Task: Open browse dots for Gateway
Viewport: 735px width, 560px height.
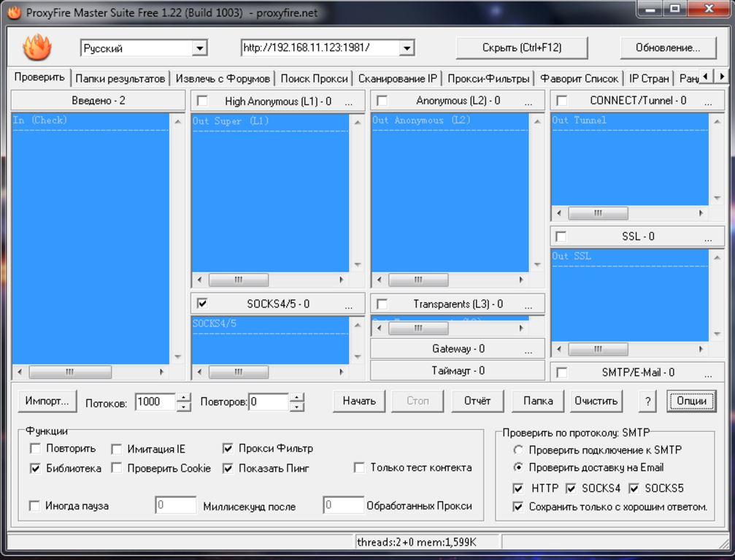Action: (528, 351)
